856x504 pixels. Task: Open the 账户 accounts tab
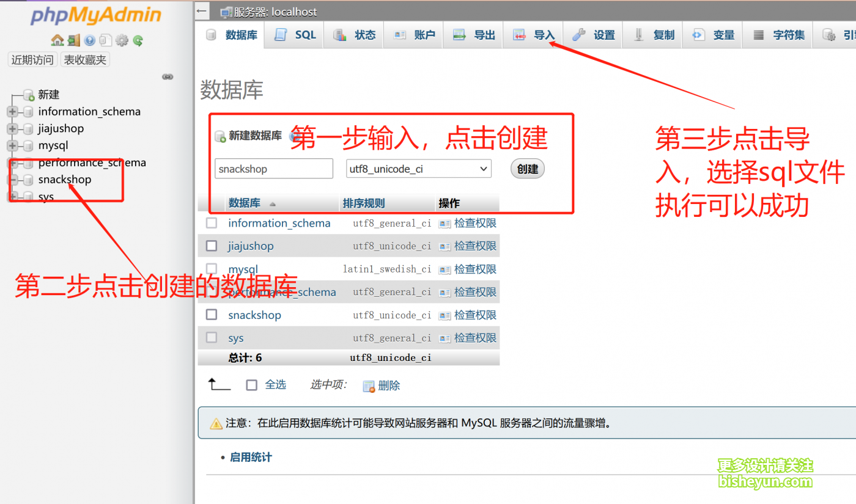(415, 35)
